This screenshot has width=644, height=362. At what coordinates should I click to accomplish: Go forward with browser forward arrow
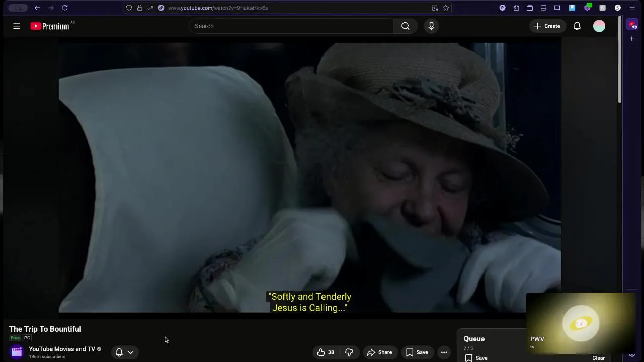[x=51, y=8]
